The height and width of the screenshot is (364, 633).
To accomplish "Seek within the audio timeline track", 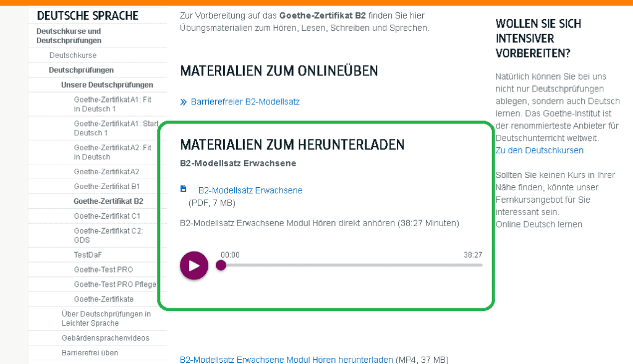I will 351,265.
